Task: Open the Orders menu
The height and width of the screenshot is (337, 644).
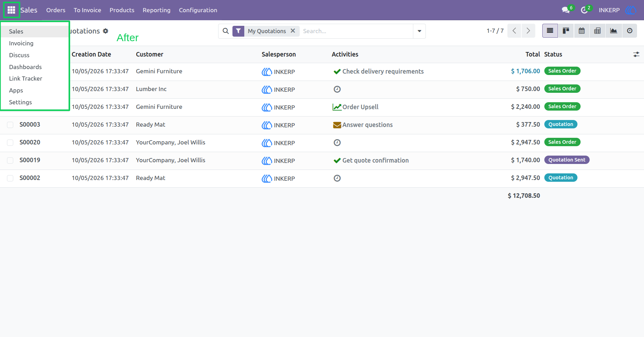Action: pyautogui.click(x=56, y=10)
